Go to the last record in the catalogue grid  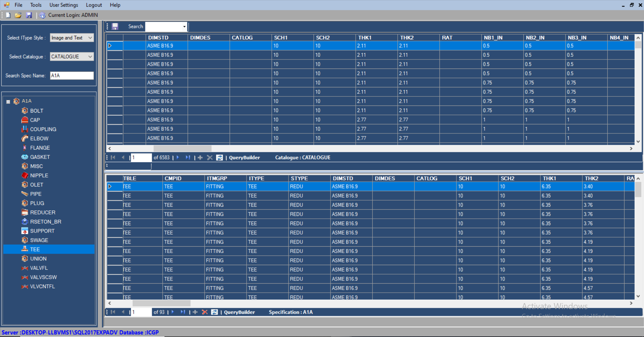[x=188, y=158]
